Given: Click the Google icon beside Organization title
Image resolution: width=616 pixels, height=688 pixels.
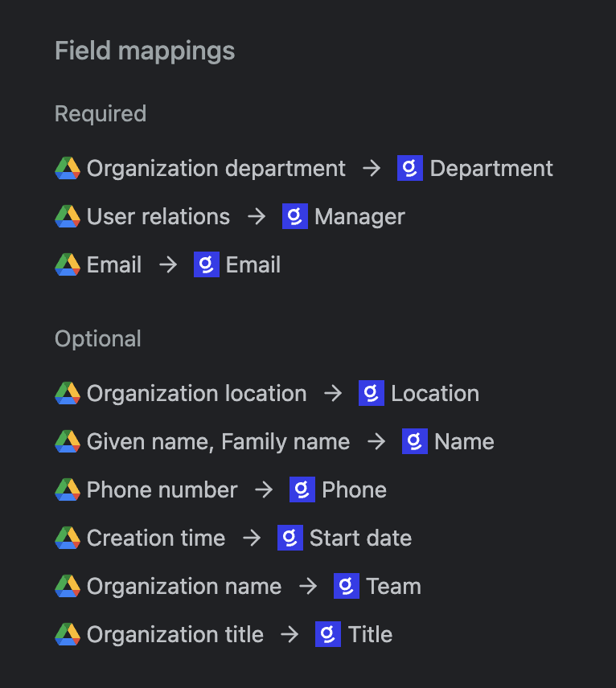Looking at the screenshot, I should [68, 635].
